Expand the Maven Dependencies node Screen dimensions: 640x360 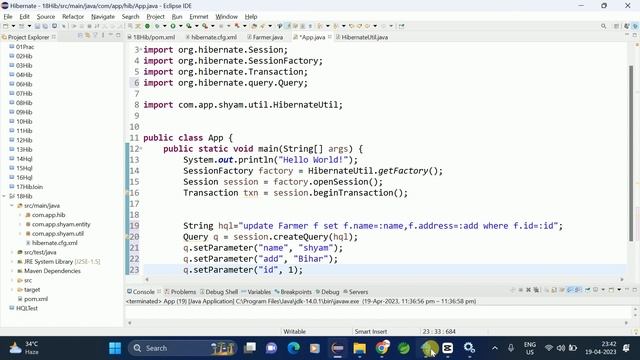point(12,271)
